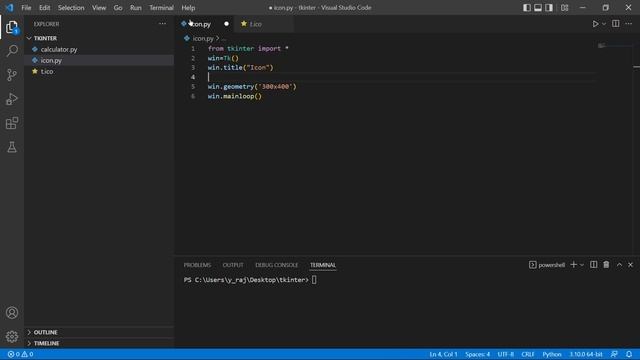
Task: Select 3.10.0 64-bit interpreter status
Action: coord(586,354)
